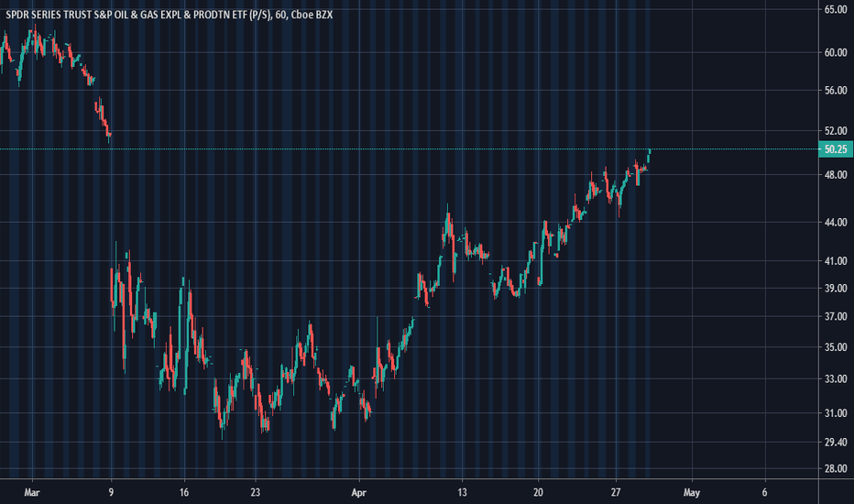Screen dimensions: 854x504
Task: Click the 44.00 price axis label
Action: pos(836,223)
